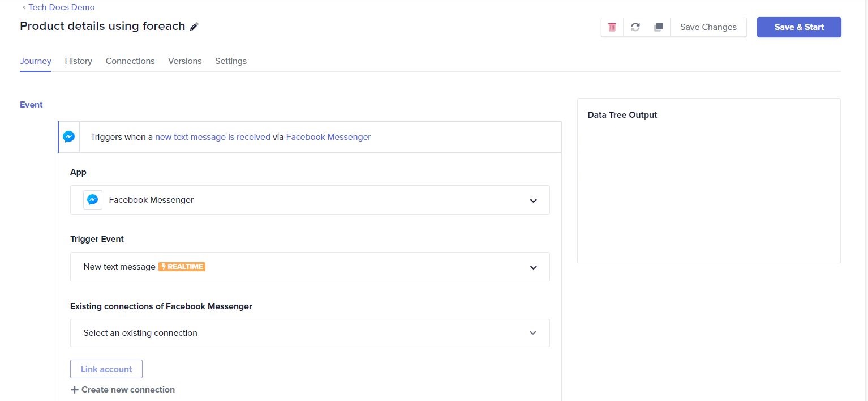Click the Messenger logo inside App field
The height and width of the screenshot is (401, 868).
[x=93, y=200]
